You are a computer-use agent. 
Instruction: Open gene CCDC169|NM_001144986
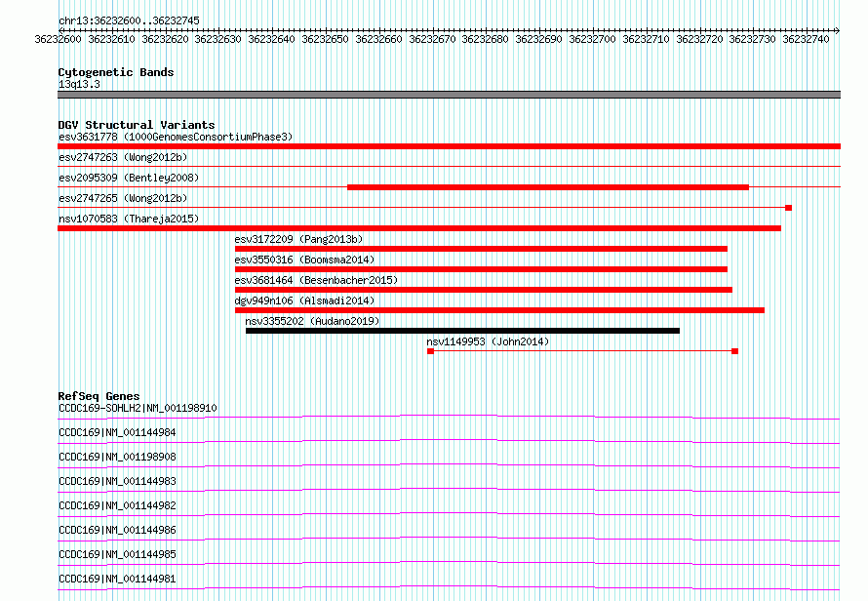click(x=117, y=530)
